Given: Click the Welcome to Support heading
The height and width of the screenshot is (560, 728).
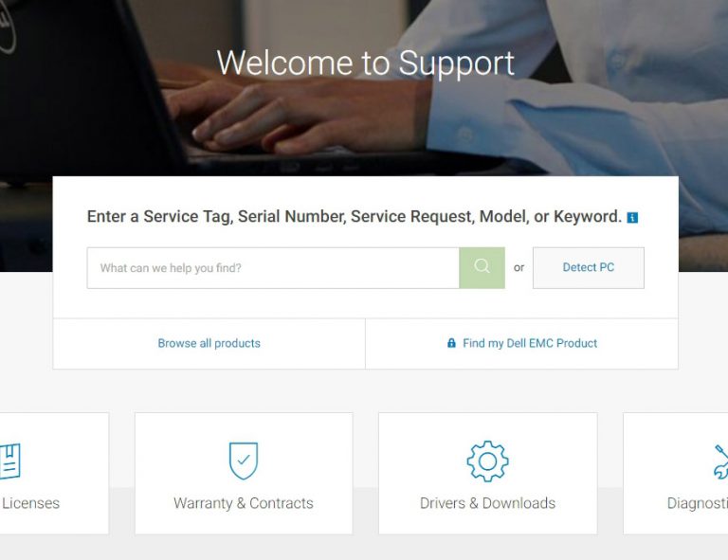Looking at the screenshot, I should (x=365, y=63).
